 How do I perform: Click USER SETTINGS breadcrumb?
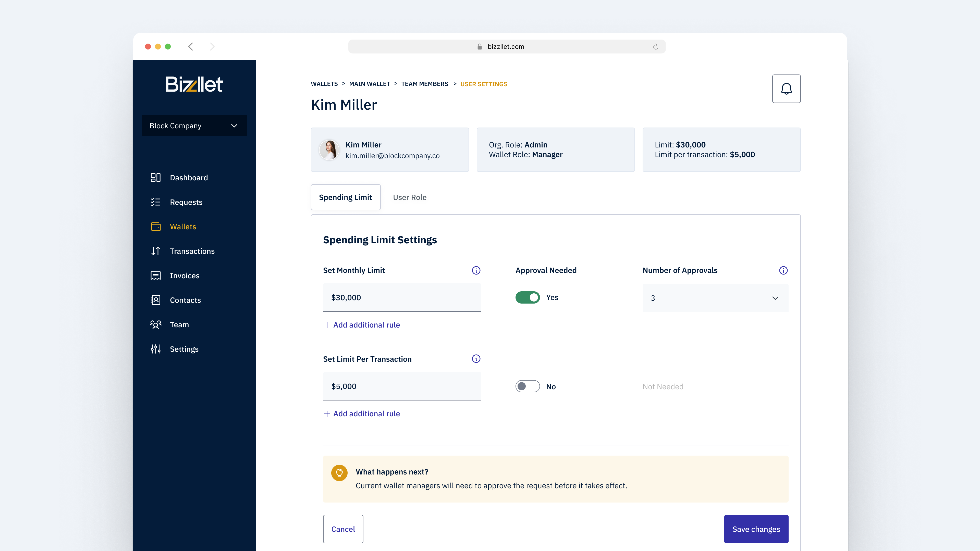(x=484, y=84)
